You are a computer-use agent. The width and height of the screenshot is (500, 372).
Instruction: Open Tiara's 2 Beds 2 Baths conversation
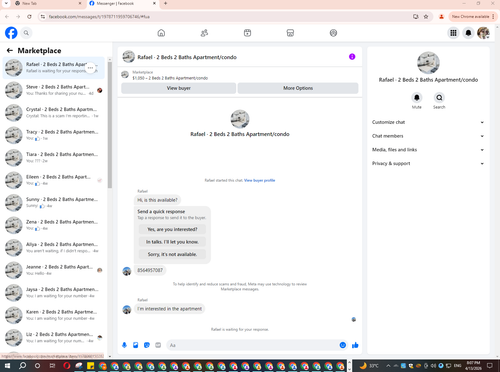click(x=54, y=158)
